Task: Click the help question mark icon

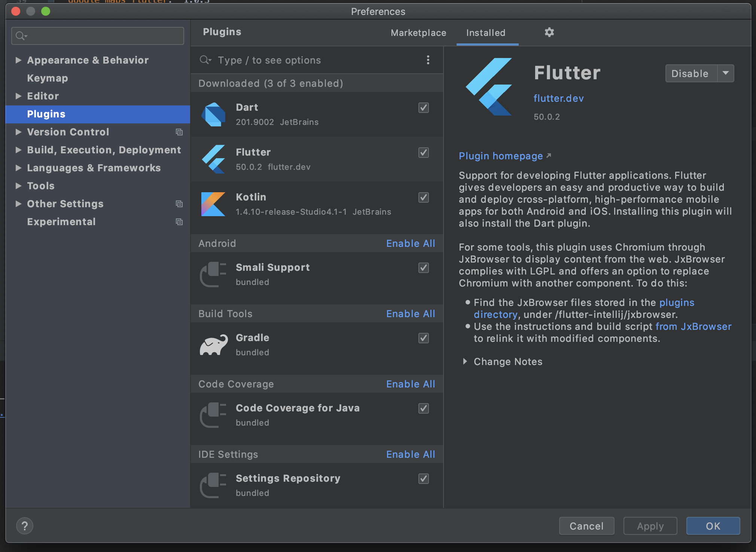Action: click(x=25, y=525)
